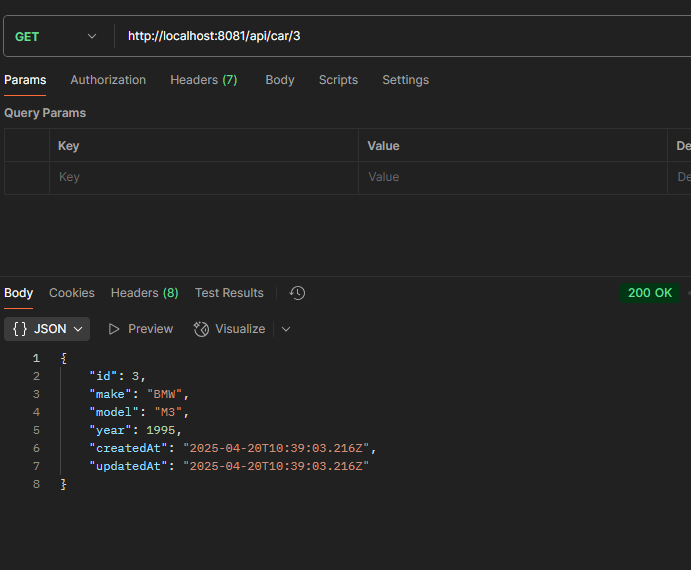Open the GET method dropdown
The height and width of the screenshot is (570, 691).
click(56, 37)
